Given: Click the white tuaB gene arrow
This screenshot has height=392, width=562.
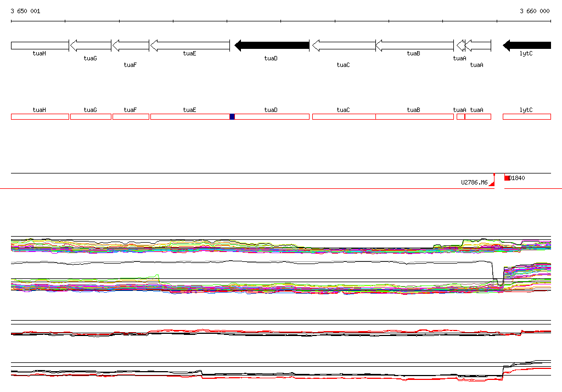Looking at the screenshot, I should point(414,46).
